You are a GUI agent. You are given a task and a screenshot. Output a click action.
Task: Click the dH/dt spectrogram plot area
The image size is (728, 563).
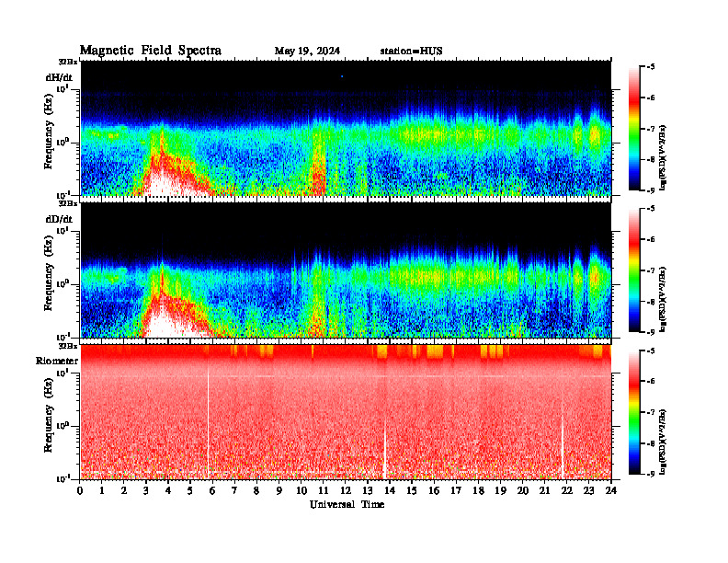(346, 128)
